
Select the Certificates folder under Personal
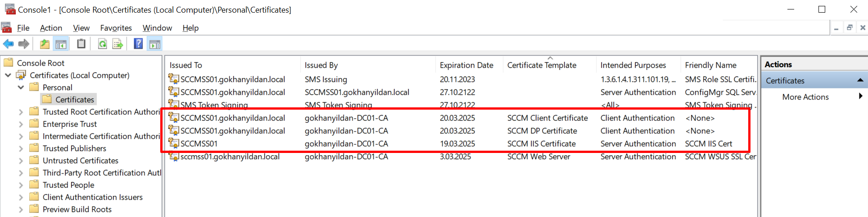(x=75, y=99)
